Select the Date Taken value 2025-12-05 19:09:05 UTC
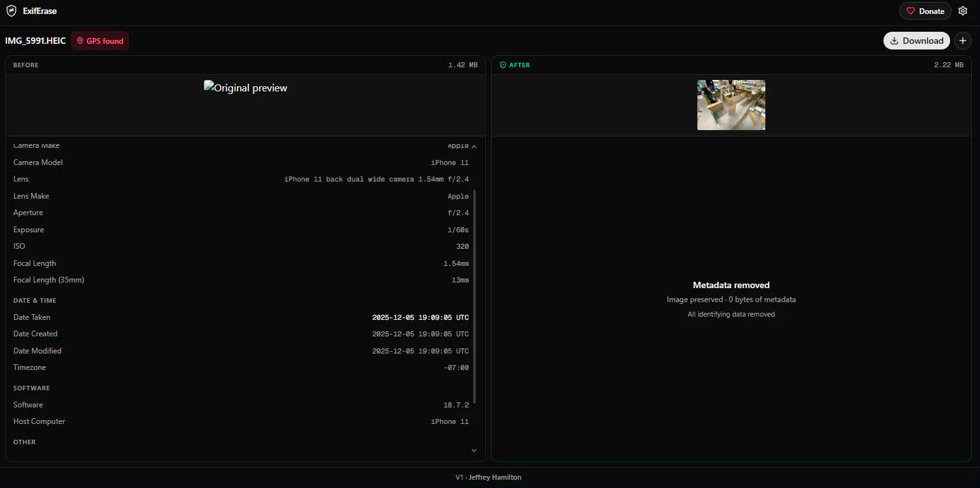This screenshot has width=980, height=488. [420, 317]
